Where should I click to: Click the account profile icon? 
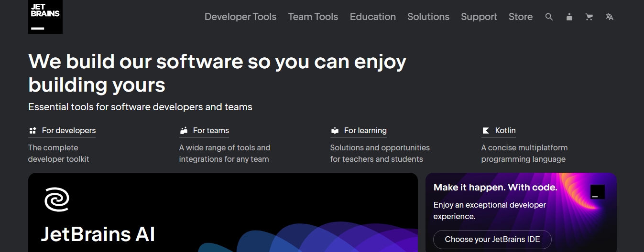pos(569,17)
